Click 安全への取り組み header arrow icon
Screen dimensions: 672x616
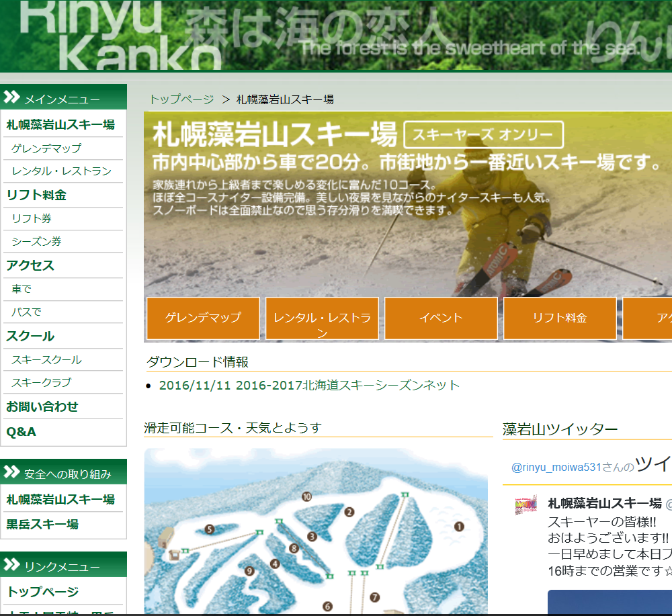(x=11, y=472)
